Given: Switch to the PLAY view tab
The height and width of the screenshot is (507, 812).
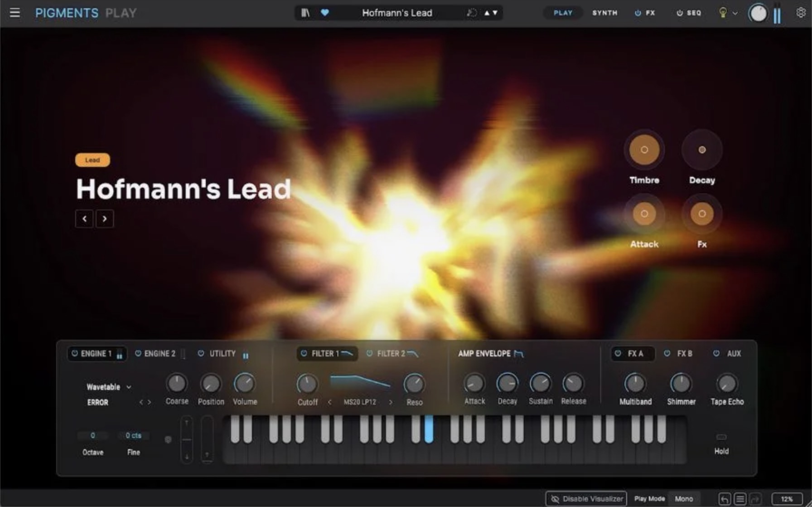Looking at the screenshot, I should (563, 13).
